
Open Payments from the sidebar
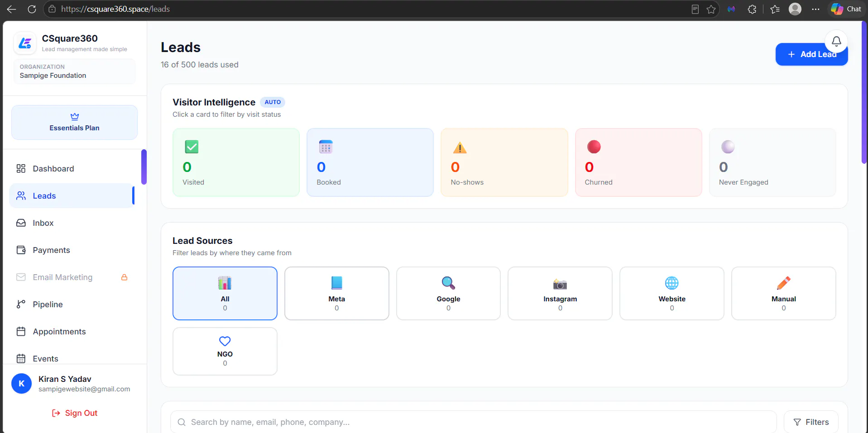[x=72, y=250]
